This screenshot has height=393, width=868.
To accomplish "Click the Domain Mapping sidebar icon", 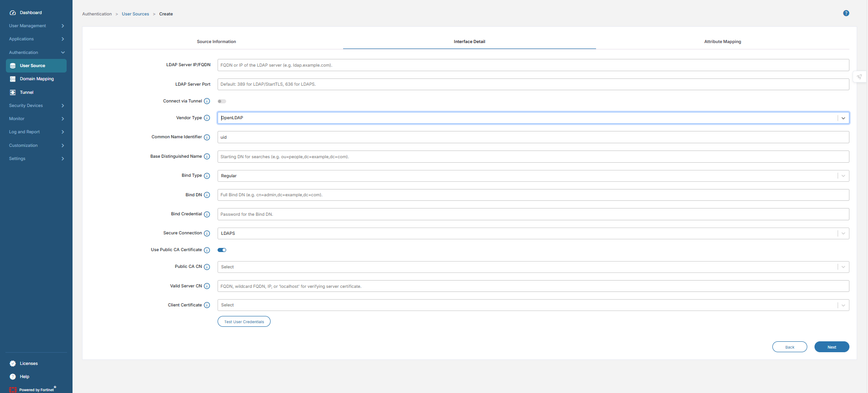I will pyautogui.click(x=13, y=79).
